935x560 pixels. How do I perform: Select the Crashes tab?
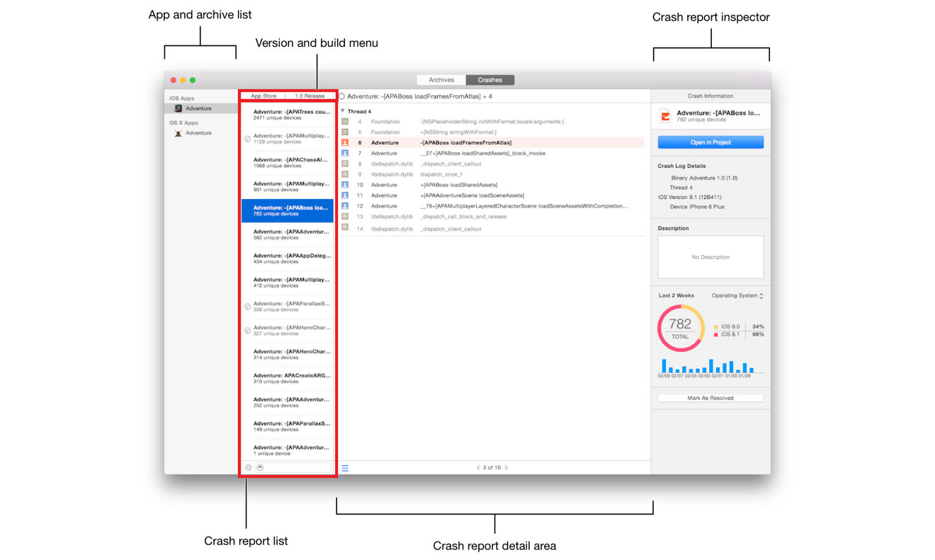(x=490, y=80)
